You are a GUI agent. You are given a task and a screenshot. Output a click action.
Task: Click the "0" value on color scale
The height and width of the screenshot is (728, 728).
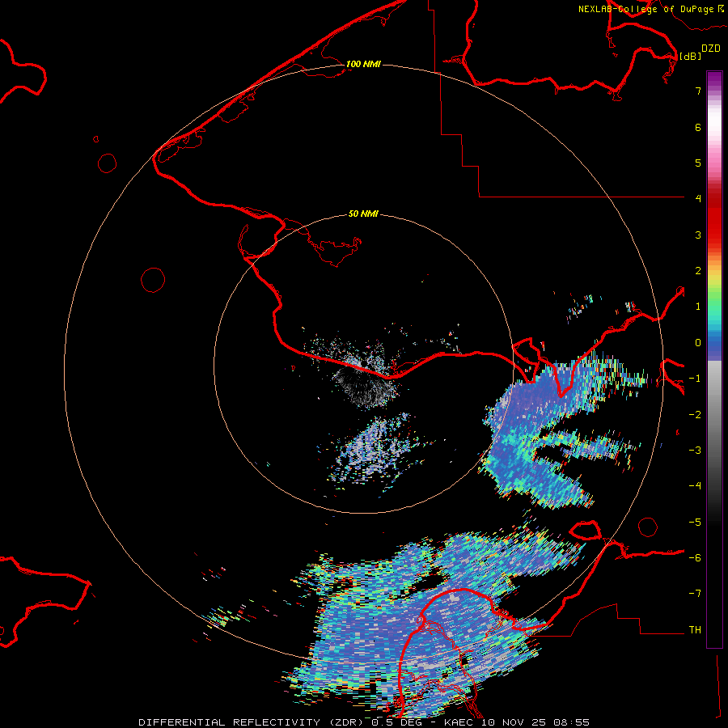pos(698,343)
